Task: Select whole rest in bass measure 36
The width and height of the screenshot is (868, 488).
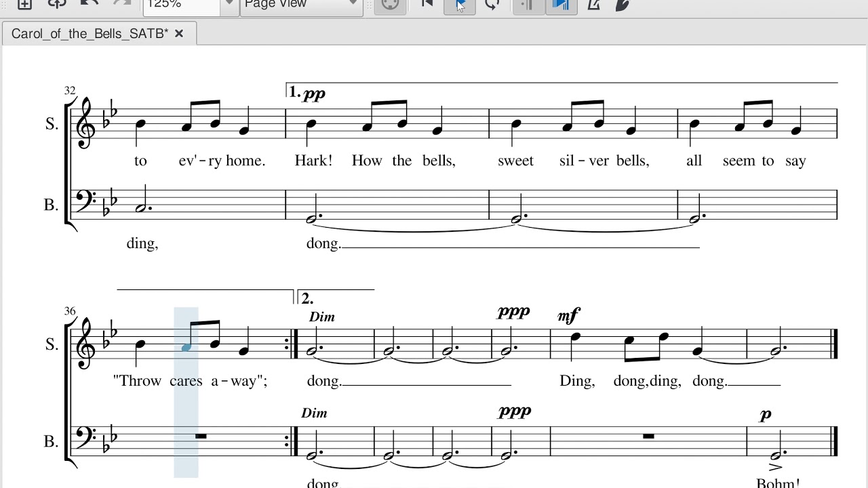Action: tap(201, 436)
